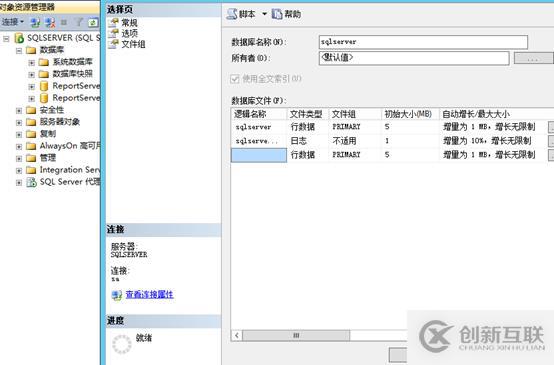The width and height of the screenshot is (554, 365).
Task: Click the connect Object Explorer icon
Action: coord(35,23)
